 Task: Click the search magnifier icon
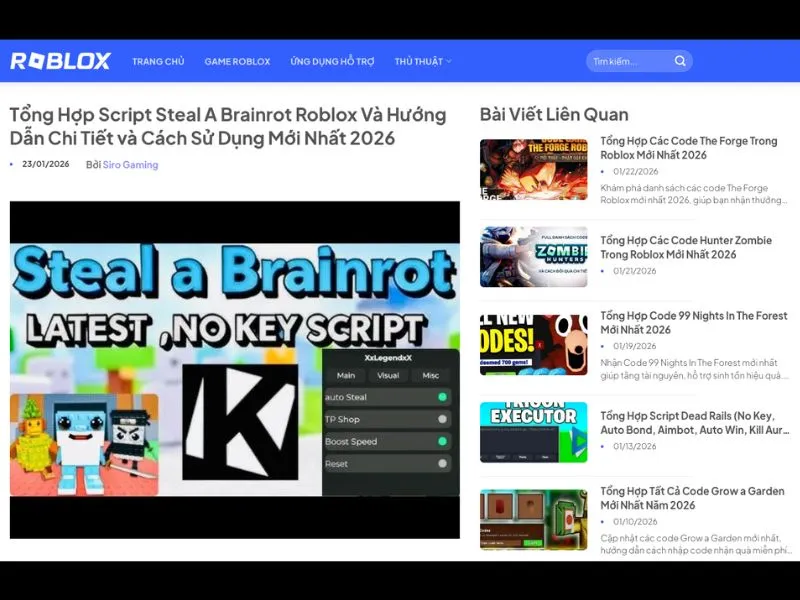[x=680, y=61]
